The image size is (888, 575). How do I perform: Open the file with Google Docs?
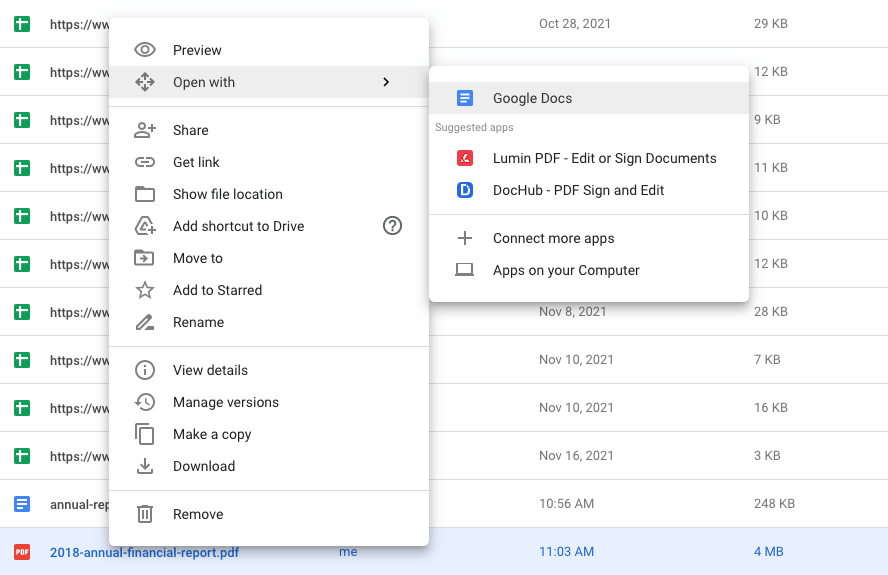pyautogui.click(x=589, y=98)
